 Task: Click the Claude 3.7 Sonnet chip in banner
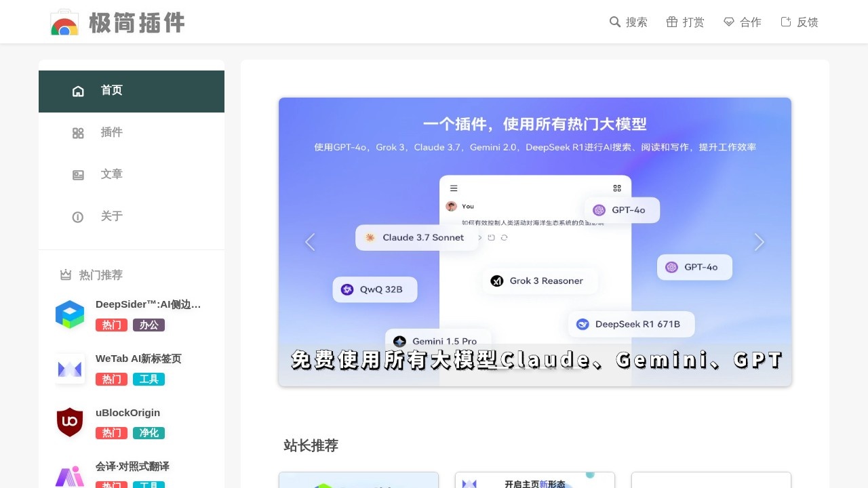click(417, 237)
